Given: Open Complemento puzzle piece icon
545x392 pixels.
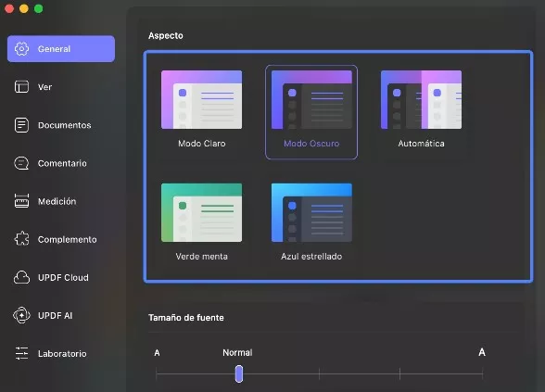Looking at the screenshot, I should coord(21,239).
